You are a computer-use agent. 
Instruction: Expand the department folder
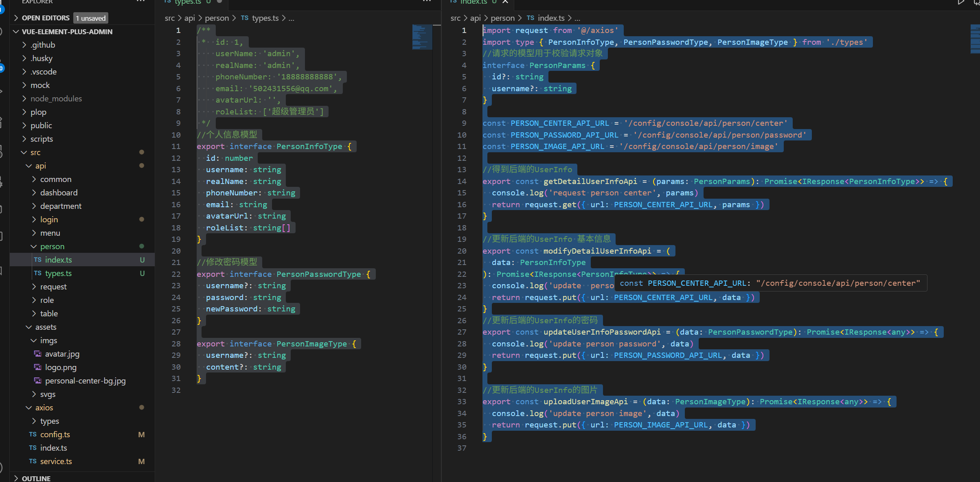(34, 206)
